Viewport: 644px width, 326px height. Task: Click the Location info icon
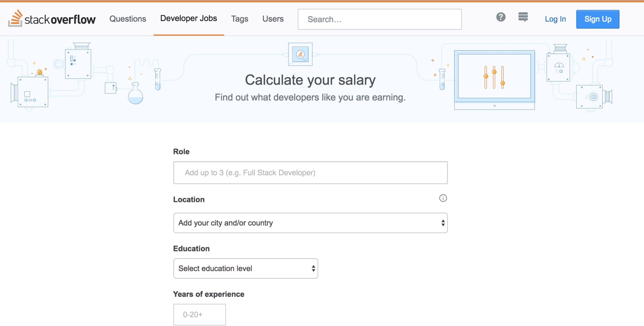click(443, 198)
